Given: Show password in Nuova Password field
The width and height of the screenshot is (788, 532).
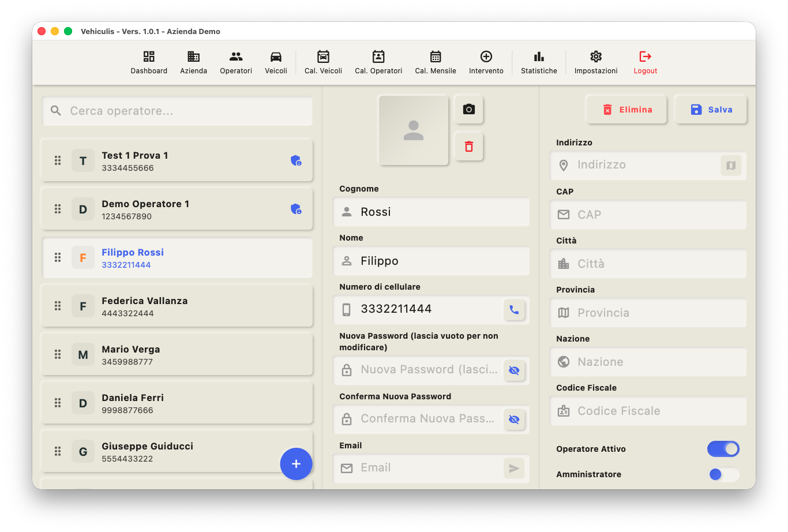Looking at the screenshot, I should click(x=514, y=370).
